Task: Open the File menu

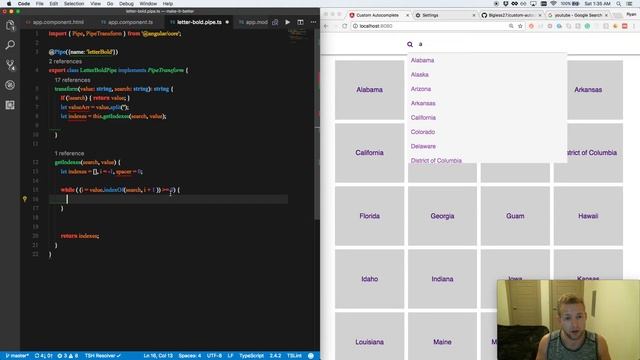Action: coord(40,3)
